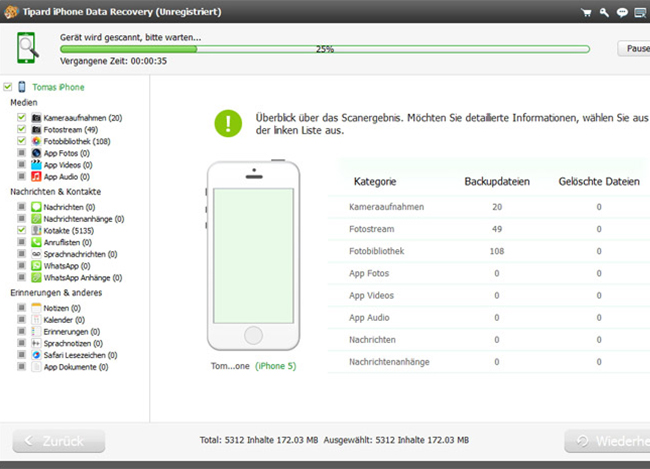Uncheck the Tomas iPhone device checkbox
The height and width of the screenshot is (469, 650).
click(8, 87)
